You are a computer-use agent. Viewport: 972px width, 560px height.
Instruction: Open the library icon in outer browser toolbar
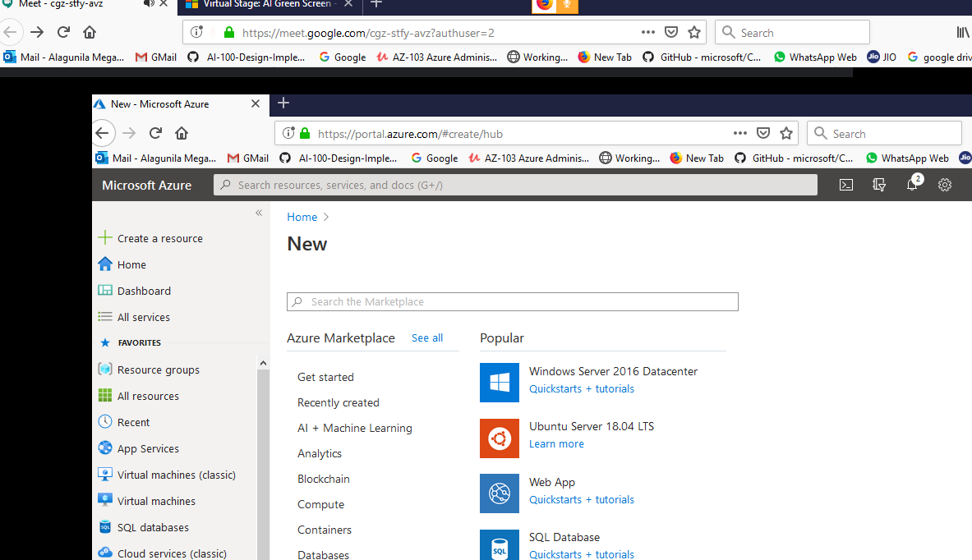pyautogui.click(x=962, y=32)
